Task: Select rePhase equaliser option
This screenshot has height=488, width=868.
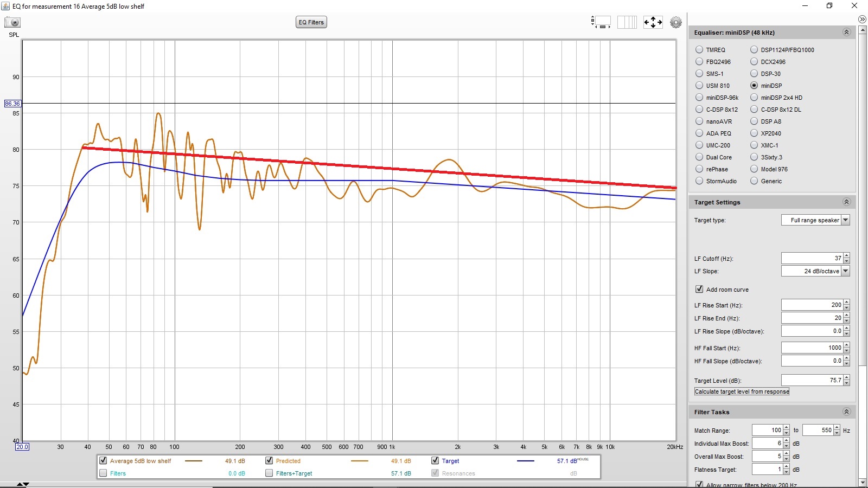Action: (699, 169)
